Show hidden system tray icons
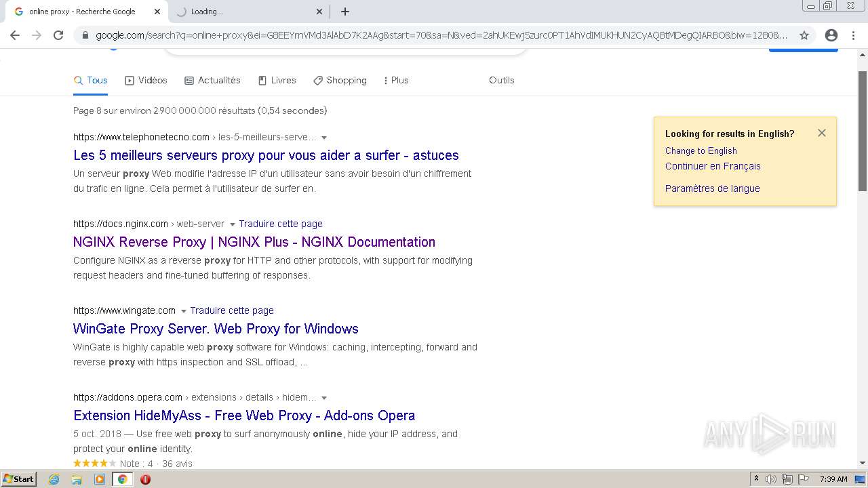Viewport: 868px width, 488px height. (756, 479)
